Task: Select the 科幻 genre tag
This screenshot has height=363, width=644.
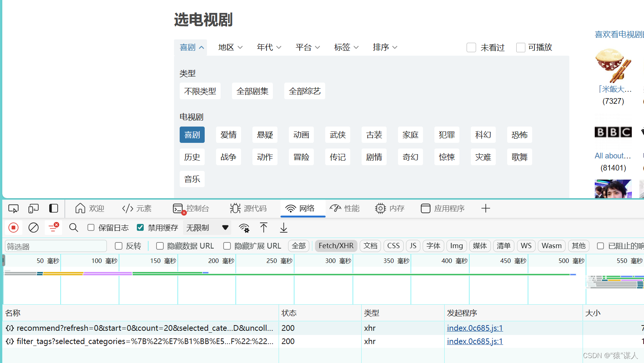Action: 483,135
